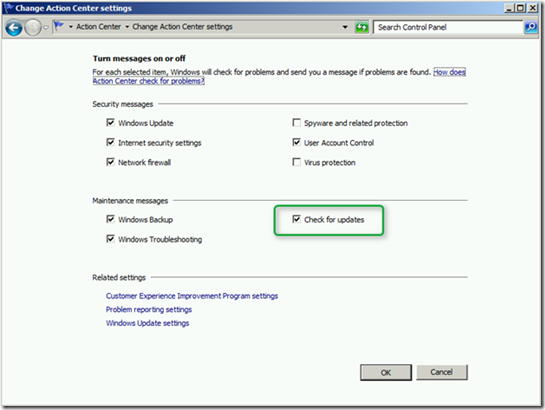
Task: Enable Spyware and related protection checkbox
Action: pos(296,122)
